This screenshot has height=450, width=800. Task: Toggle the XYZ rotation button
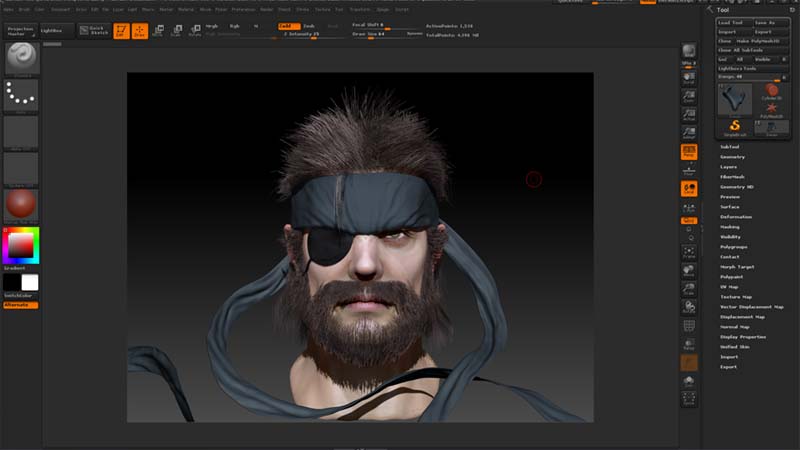click(x=689, y=220)
